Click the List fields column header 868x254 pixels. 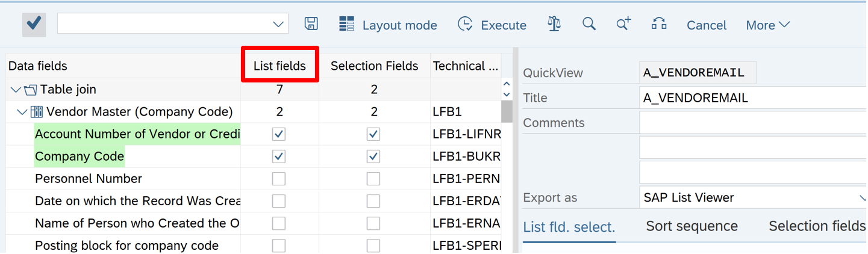(x=279, y=66)
